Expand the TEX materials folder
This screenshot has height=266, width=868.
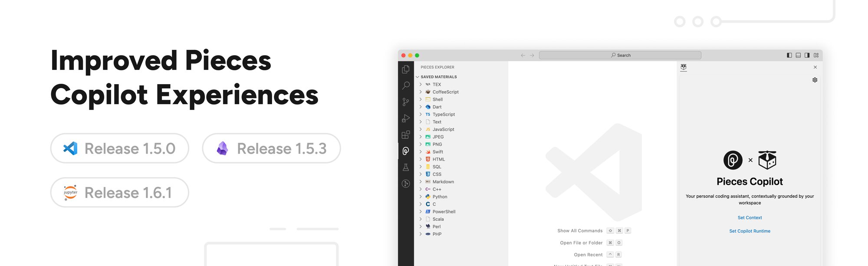421,85
